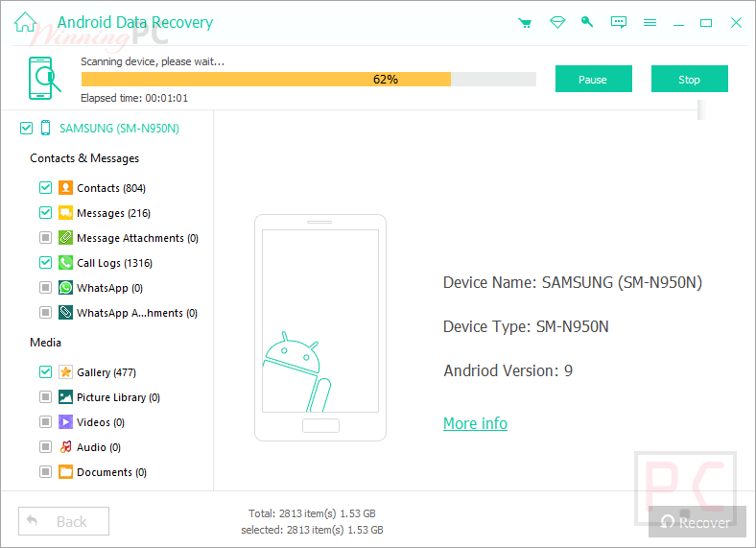The height and width of the screenshot is (548, 756).
Task: Select the Gallery (477) label
Action: pyautogui.click(x=106, y=372)
